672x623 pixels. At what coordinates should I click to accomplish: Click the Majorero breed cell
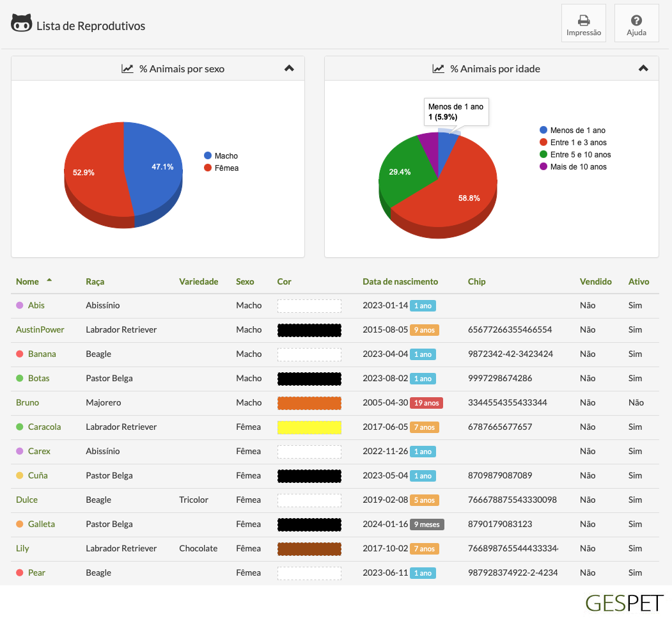point(104,402)
